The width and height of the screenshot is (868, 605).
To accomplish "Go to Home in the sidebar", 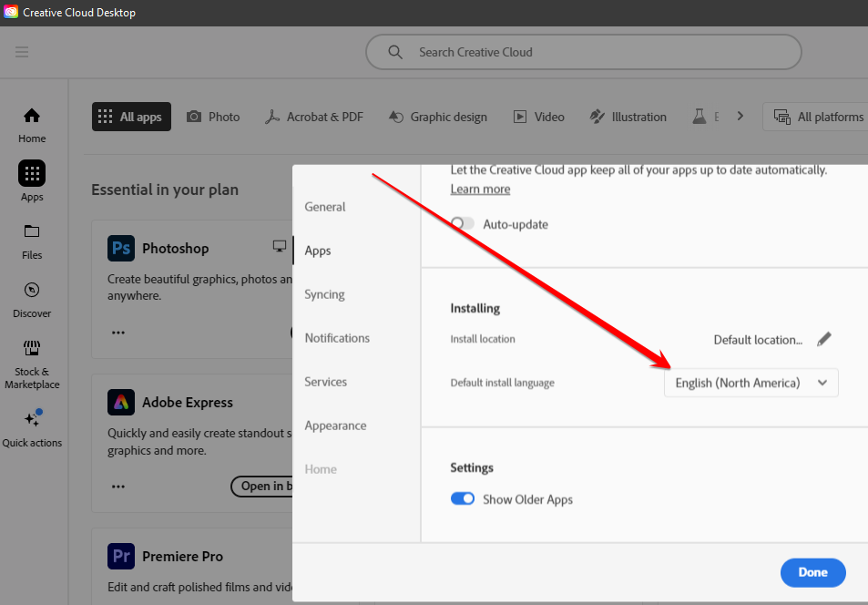I will coord(32,126).
